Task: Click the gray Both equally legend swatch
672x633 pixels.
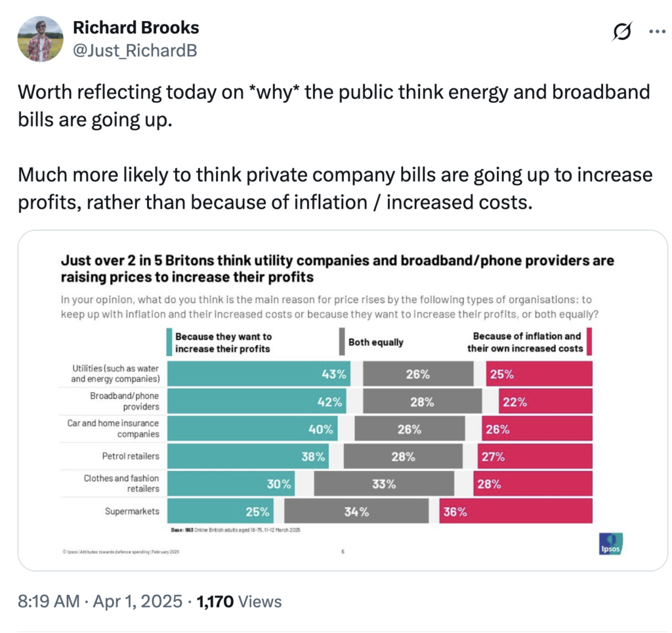Action: 341,342
